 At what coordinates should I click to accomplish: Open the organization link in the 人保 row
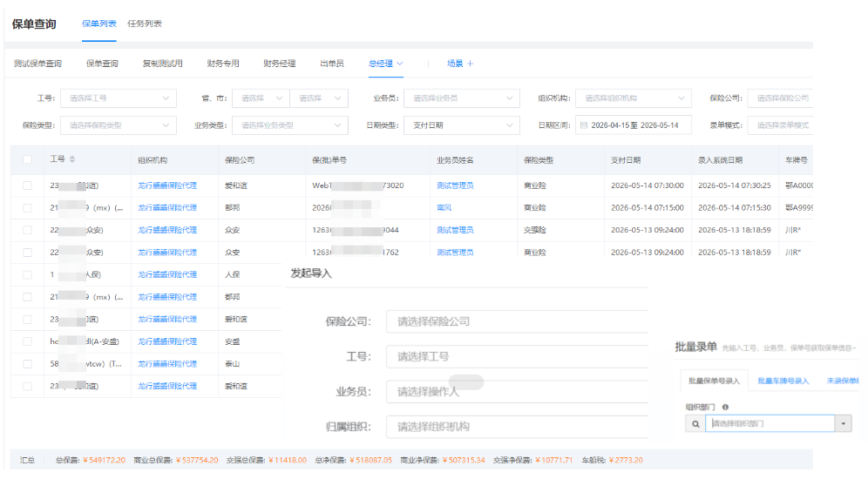(167, 274)
